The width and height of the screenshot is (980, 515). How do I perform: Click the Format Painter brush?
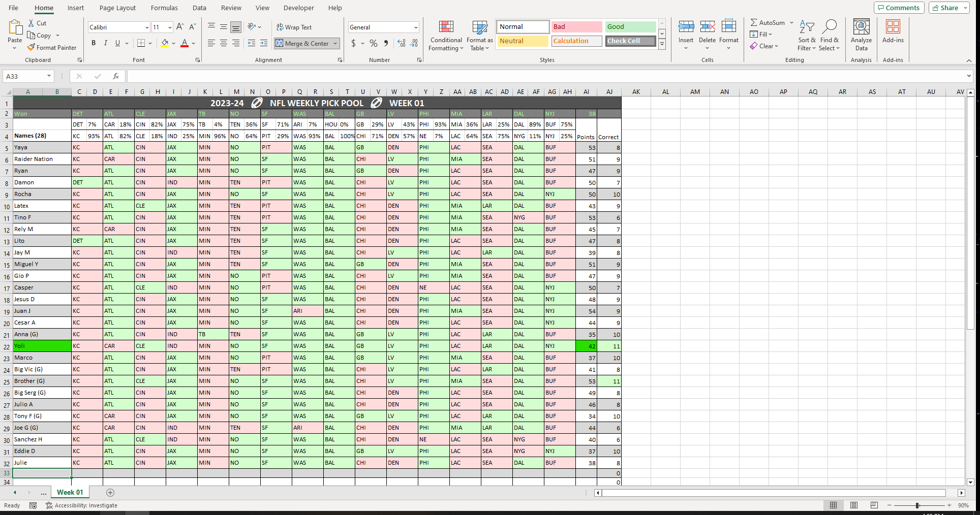[31, 47]
